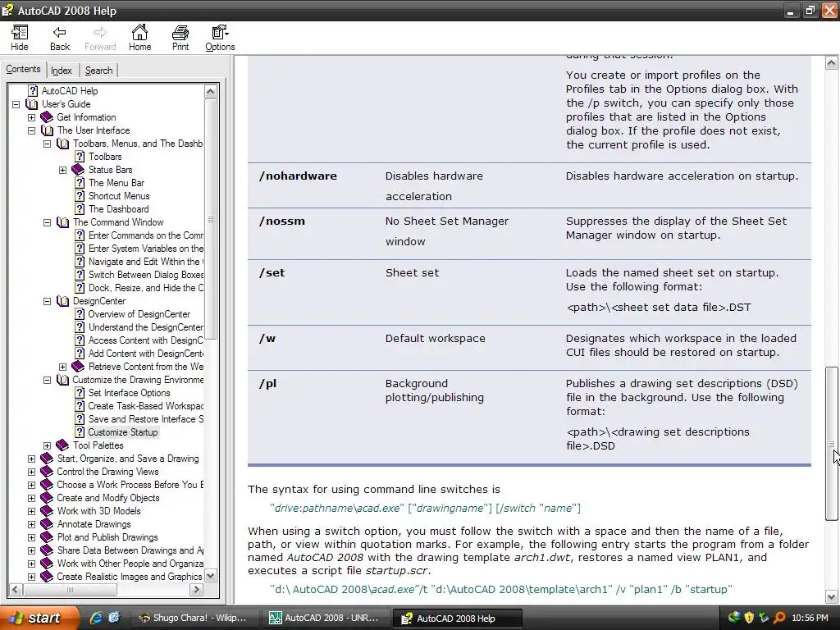This screenshot has width=840, height=630.
Task: Click the title bar help app icon
Action: (7, 10)
